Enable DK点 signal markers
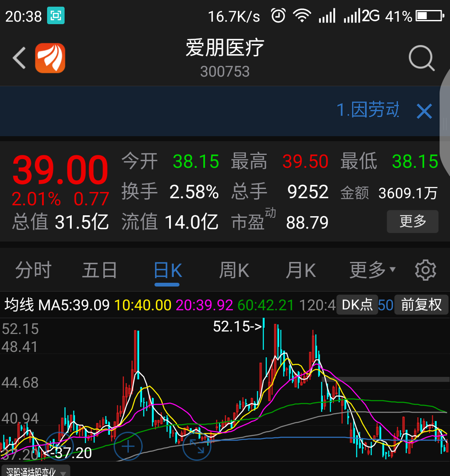 [x=357, y=305]
